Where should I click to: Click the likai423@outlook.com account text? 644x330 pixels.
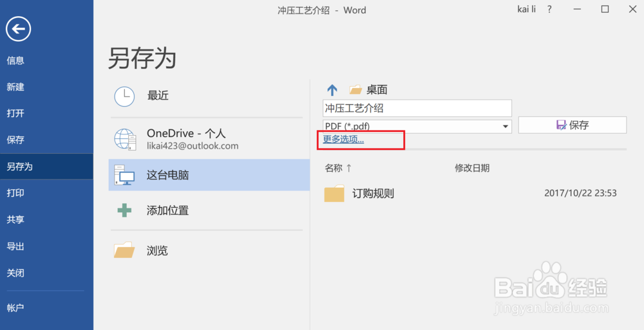click(193, 146)
